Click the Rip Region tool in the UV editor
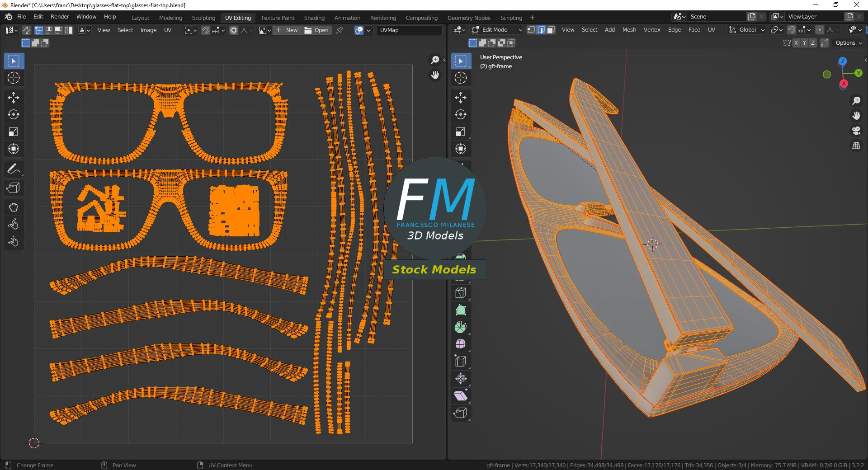 tap(14, 188)
